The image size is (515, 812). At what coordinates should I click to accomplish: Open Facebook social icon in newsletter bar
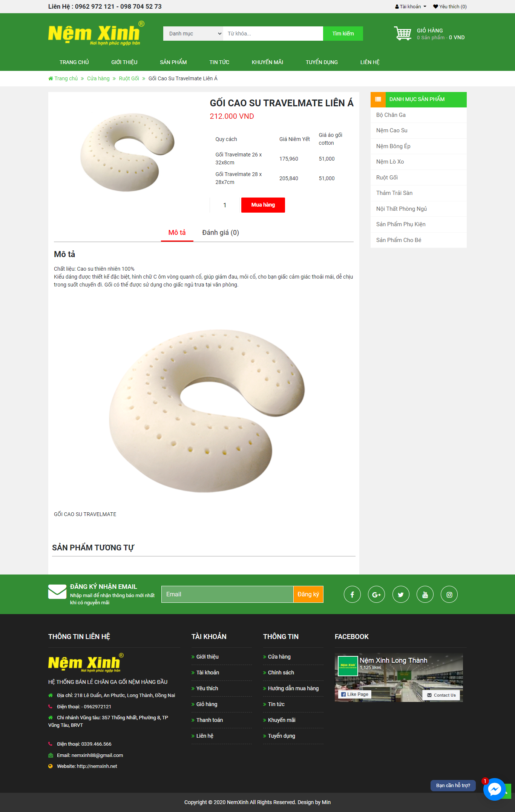click(x=352, y=594)
